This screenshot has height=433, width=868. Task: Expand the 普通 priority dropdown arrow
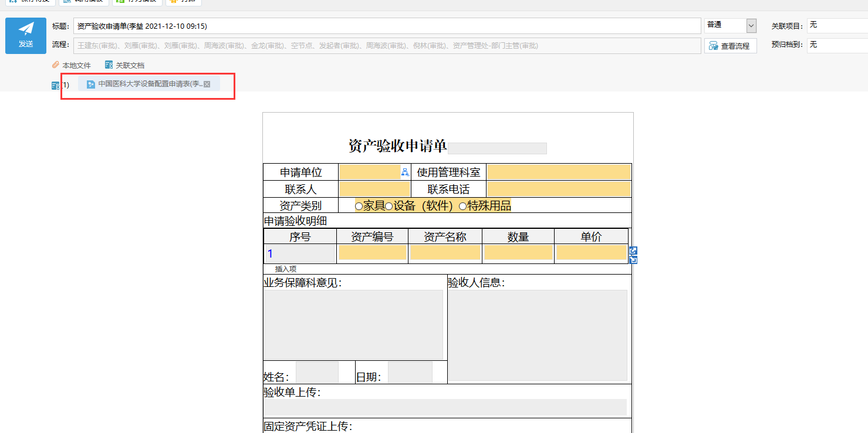click(751, 25)
